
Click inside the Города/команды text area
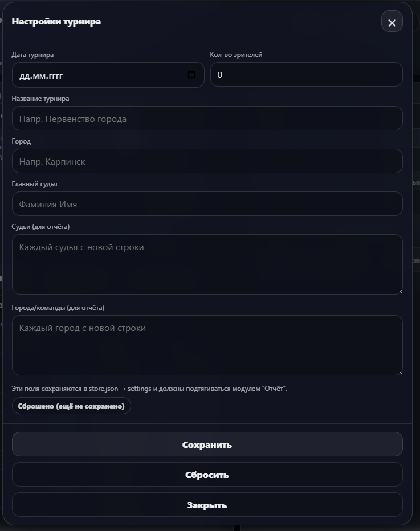[207, 345]
